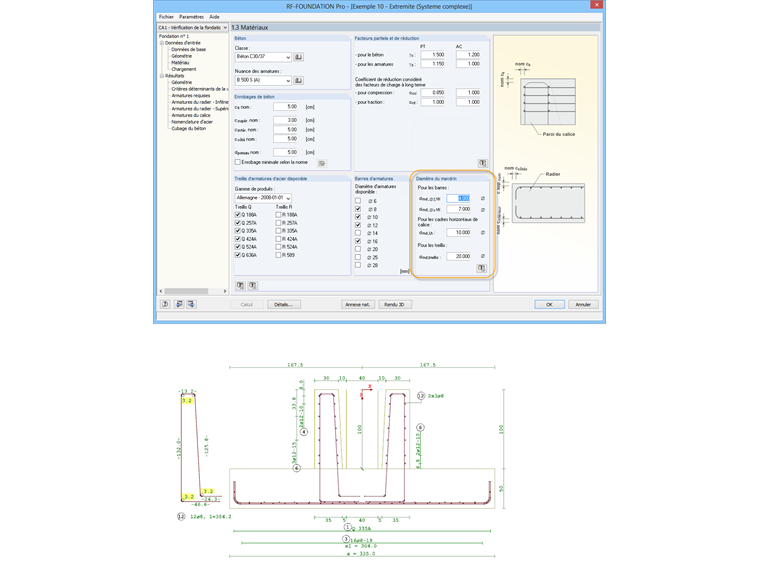The image size is (760, 570).
Task: Uncheck mesh Q 188A
Action: (x=238, y=215)
